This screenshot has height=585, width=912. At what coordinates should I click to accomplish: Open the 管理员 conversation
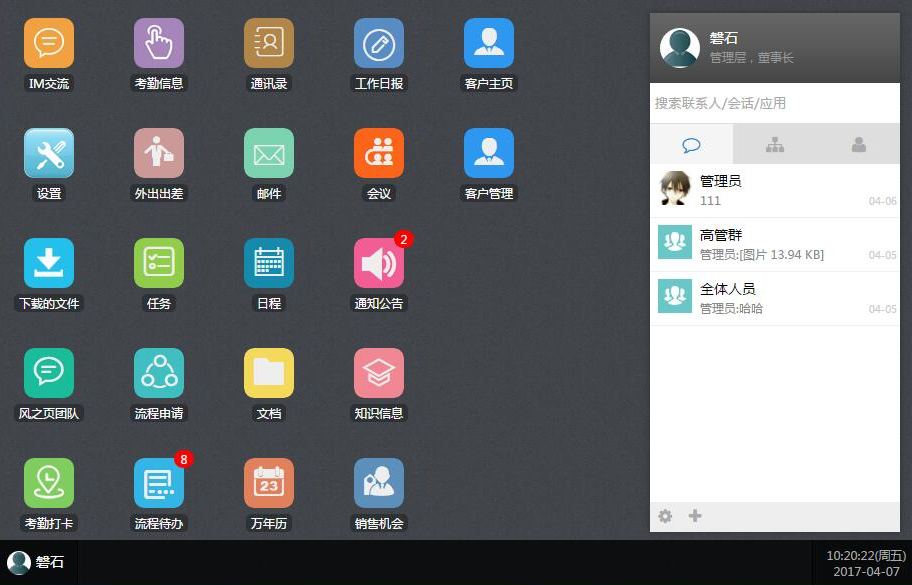[775, 191]
